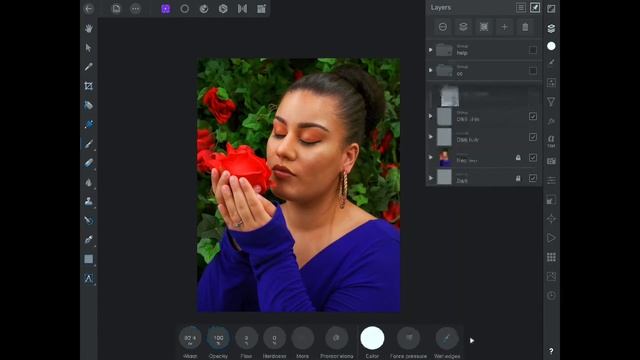Open the white Color studio circle
Screen dimensions: 640x360
(551, 46)
